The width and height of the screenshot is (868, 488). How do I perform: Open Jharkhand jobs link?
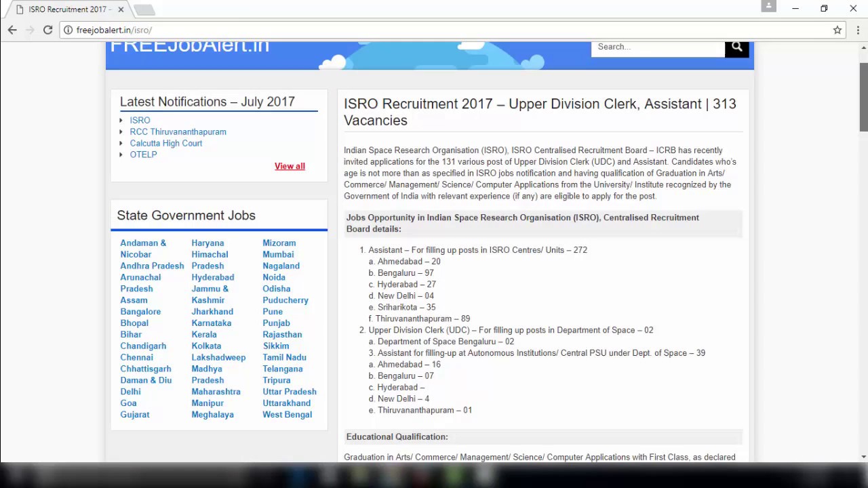(212, 312)
